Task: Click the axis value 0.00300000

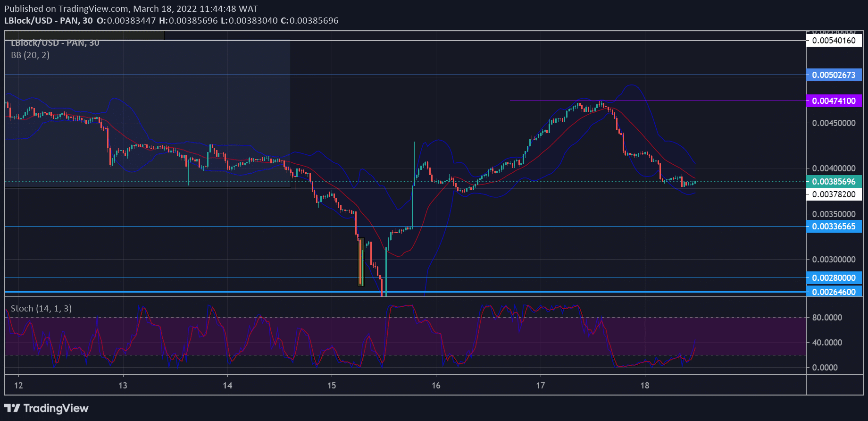Action: [834, 260]
